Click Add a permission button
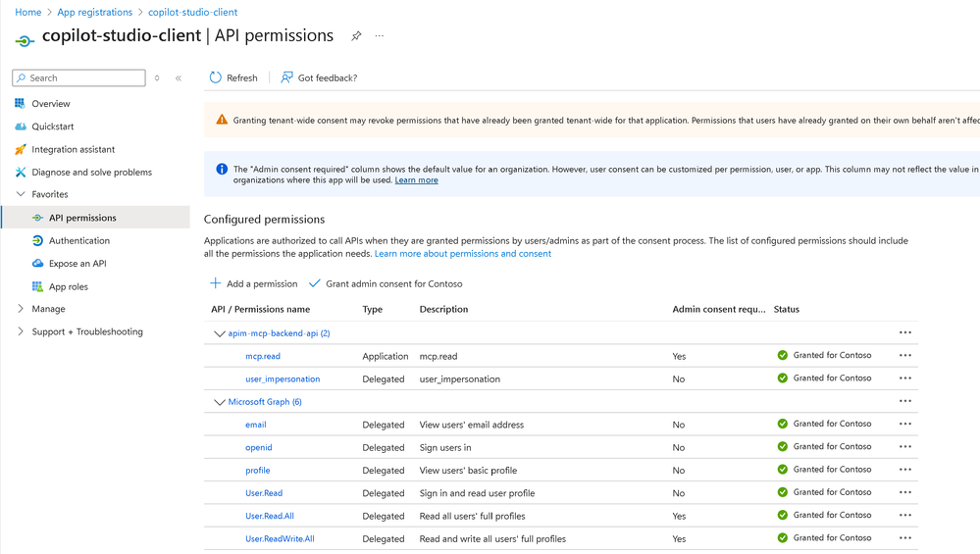 coord(254,283)
